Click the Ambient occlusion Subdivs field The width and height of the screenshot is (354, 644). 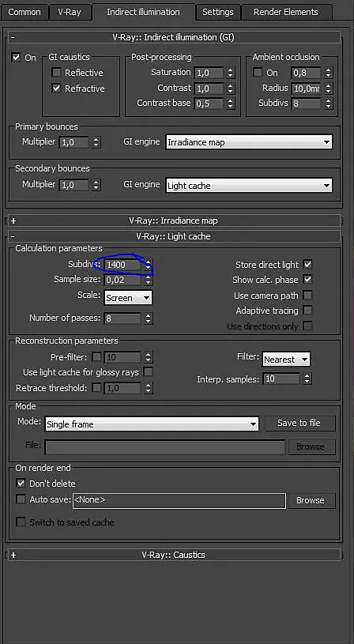click(x=307, y=104)
